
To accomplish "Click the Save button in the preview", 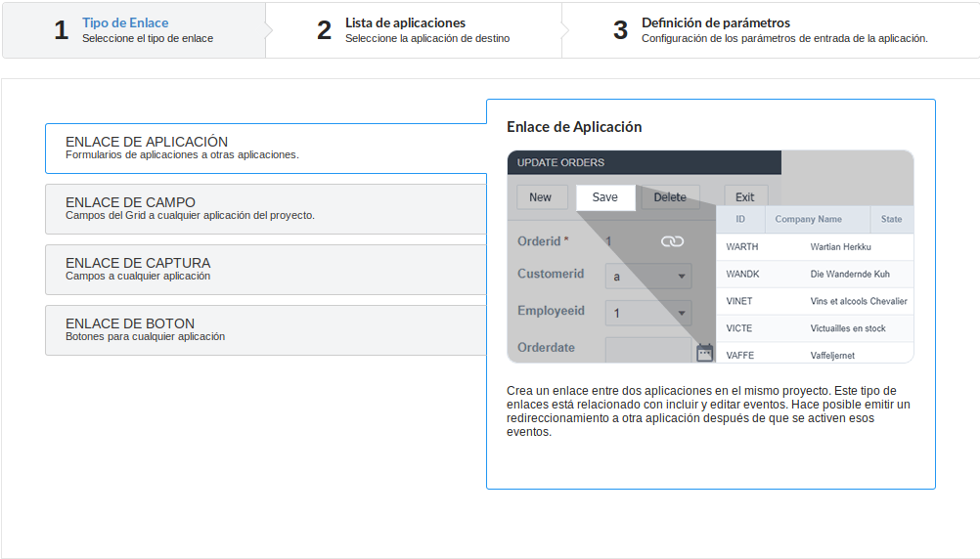I will [x=605, y=197].
